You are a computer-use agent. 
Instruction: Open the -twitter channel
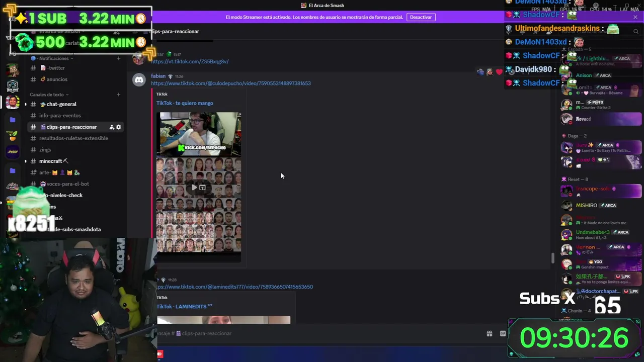[x=74, y=68]
